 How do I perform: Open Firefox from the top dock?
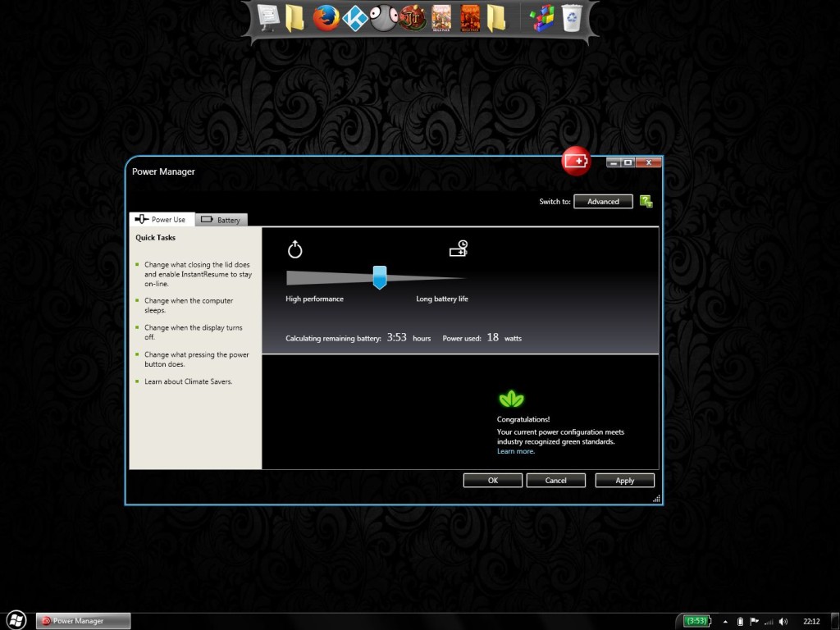pyautogui.click(x=326, y=18)
